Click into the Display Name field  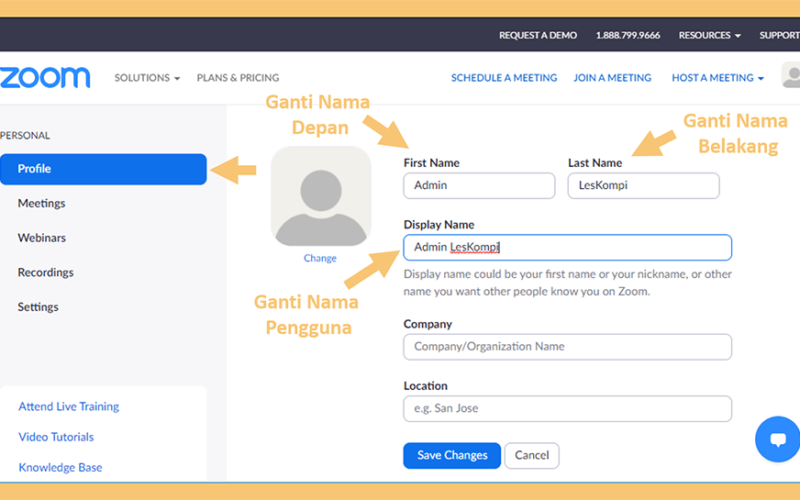click(x=567, y=247)
